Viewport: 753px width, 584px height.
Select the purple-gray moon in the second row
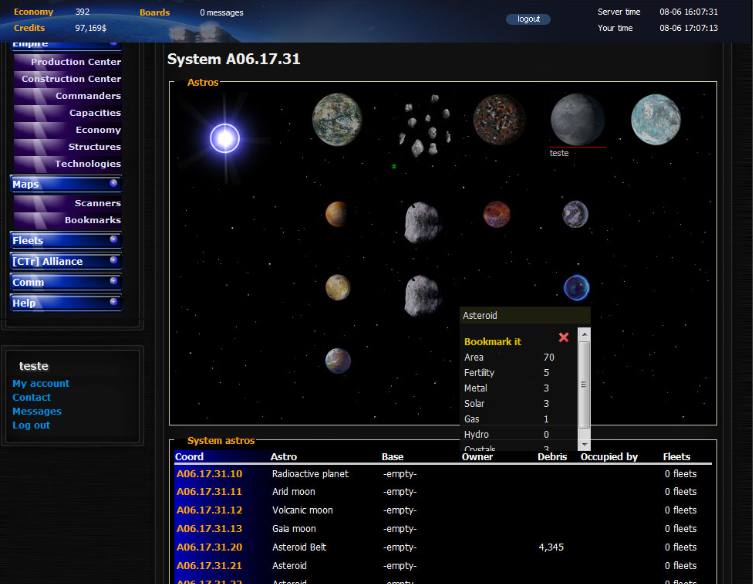pos(575,214)
